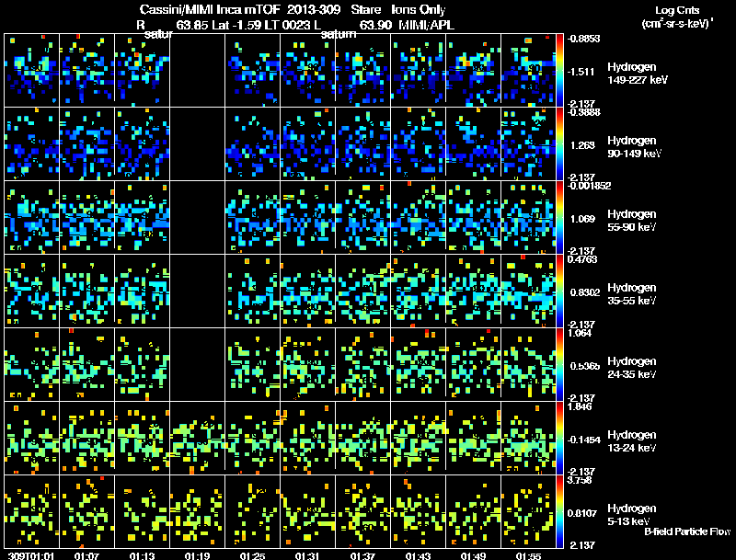Image resolution: width=736 pixels, height=560 pixels.
Task: Click the 309T01:01 time axis label
Action: (x=31, y=555)
